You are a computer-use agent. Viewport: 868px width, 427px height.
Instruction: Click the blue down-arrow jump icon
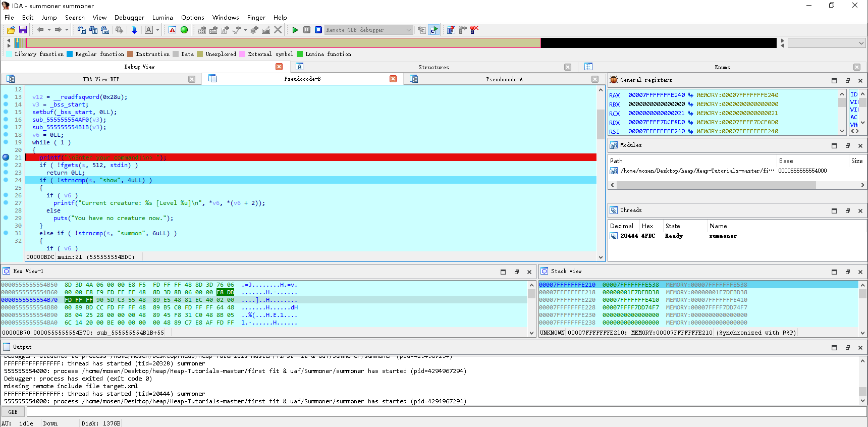click(134, 30)
